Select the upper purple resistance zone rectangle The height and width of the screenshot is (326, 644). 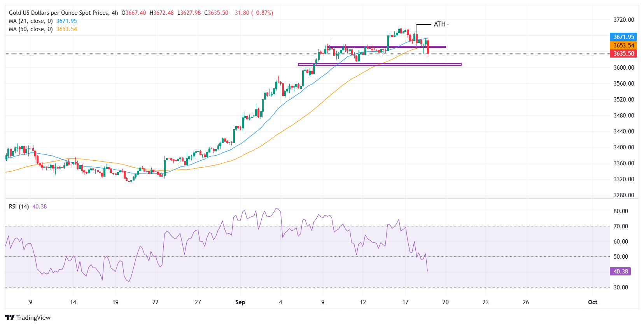(x=387, y=47)
